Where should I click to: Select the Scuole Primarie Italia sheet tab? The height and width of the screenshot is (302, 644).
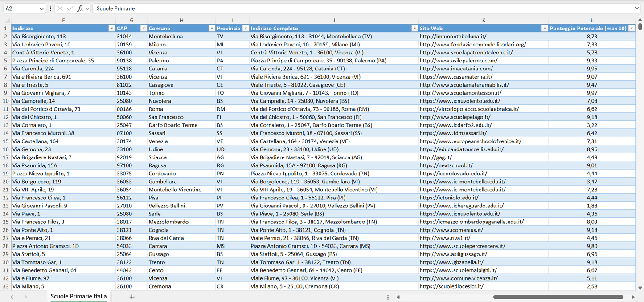pos(78,296)
